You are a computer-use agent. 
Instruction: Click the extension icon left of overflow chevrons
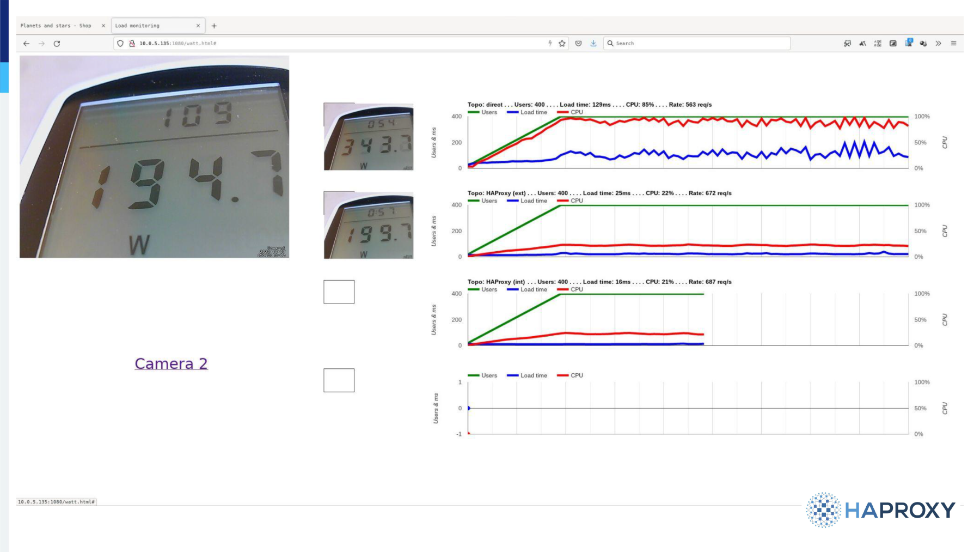click(x=923, y=43)
